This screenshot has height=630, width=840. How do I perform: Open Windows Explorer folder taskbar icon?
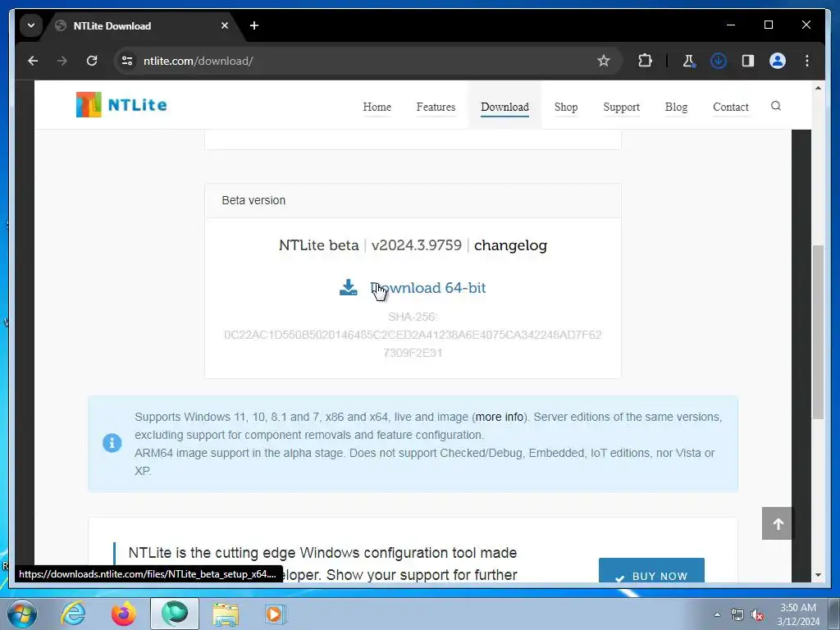[226, 614]
